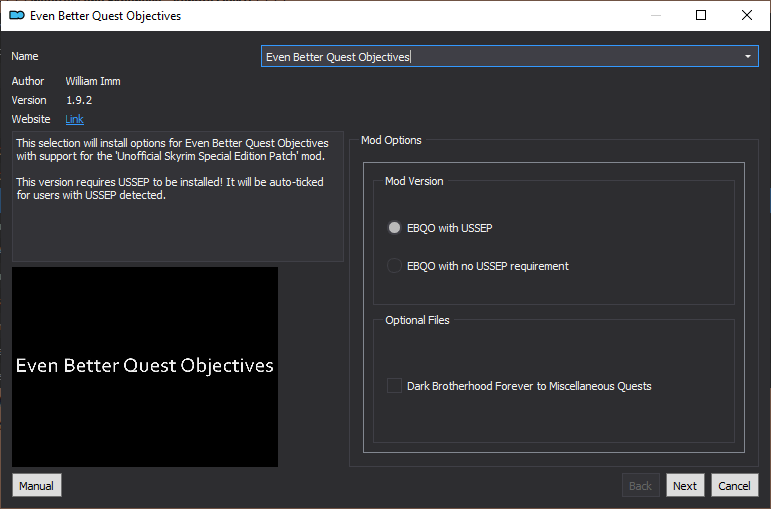The image size is (771, 509).
Task: Click the Even Better Quest Objectives preview image
Action: pos(145,367)
